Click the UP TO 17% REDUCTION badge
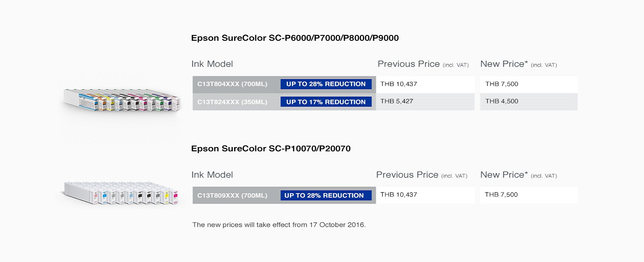644x262 pixels. [x=326, y=102]
